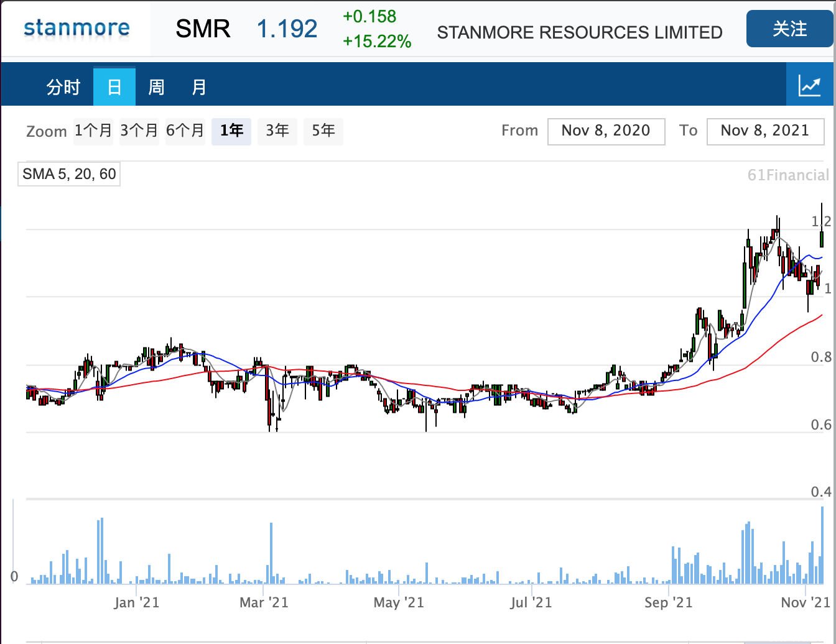Image resolution: width=836 pixels, height=644 pixels.
Task: Click the Sep '21 axis label
Action: [x=668, y=602]
